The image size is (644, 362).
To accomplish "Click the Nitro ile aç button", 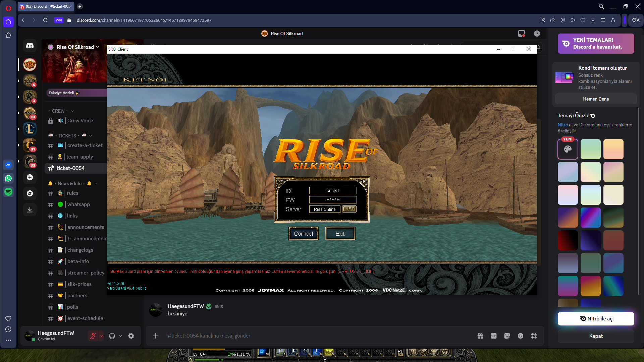I will [x=596, y=319].
